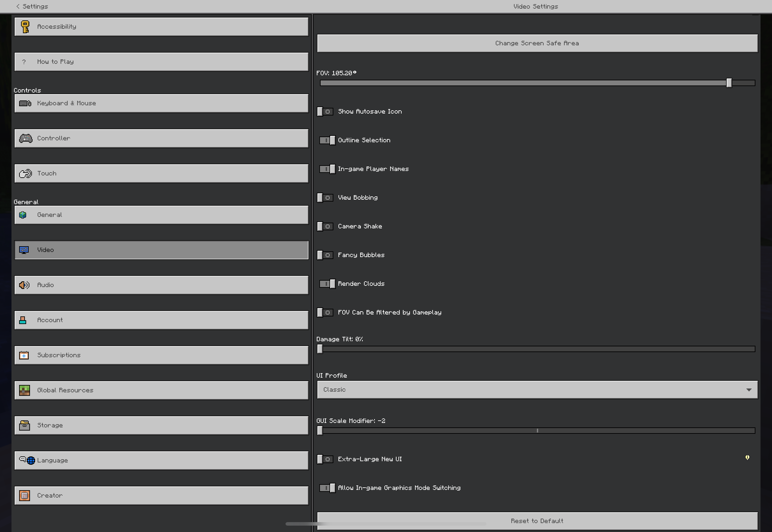The height and width of the screenshot is (532, 772).
Task: Go back using the Settings chevron
Action: click(x=18, y=6)
